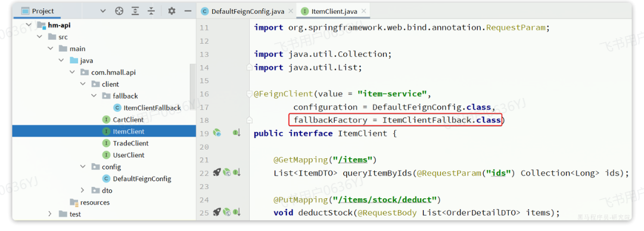Open the Project panel settings gear
Screen dimensions: 644x231
(172, 11)
